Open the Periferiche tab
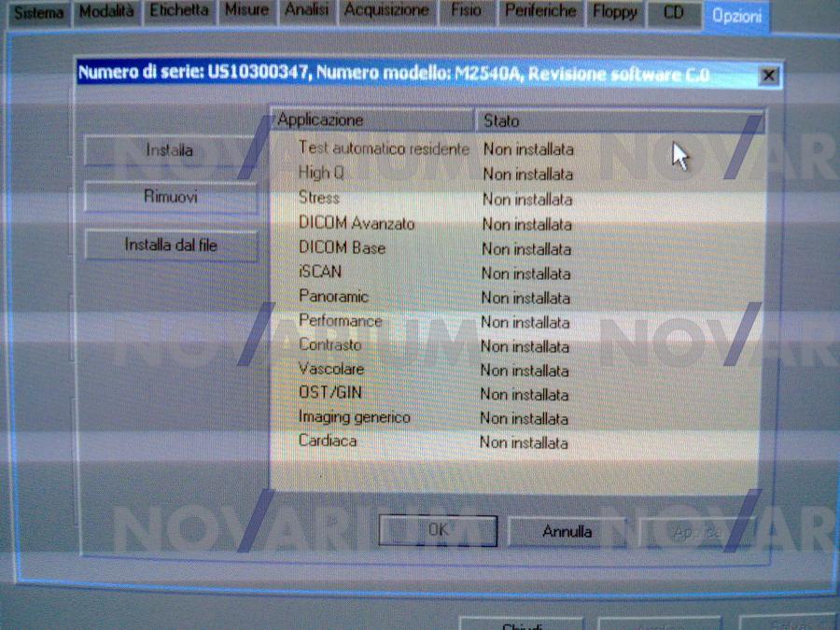 click(x=539, y=12)
